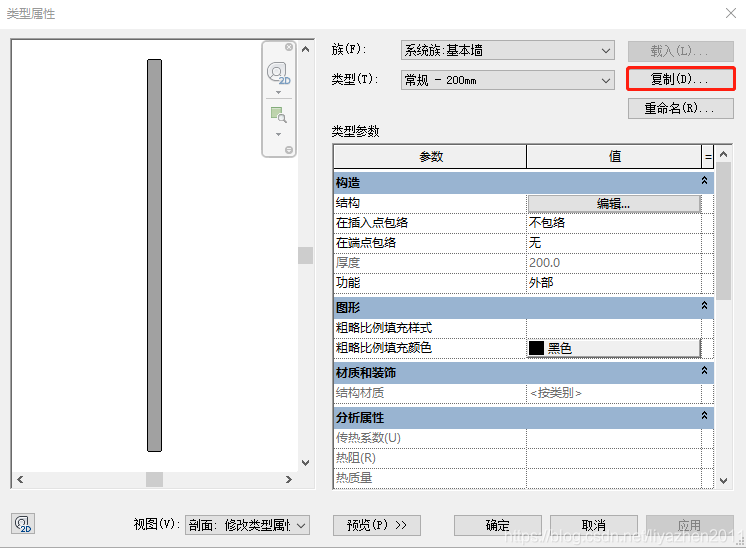Image resolution: width=746 pixels, height=548 pixels.
Task: Open the 类型(T) type dropdown
Action: [508, 80]
